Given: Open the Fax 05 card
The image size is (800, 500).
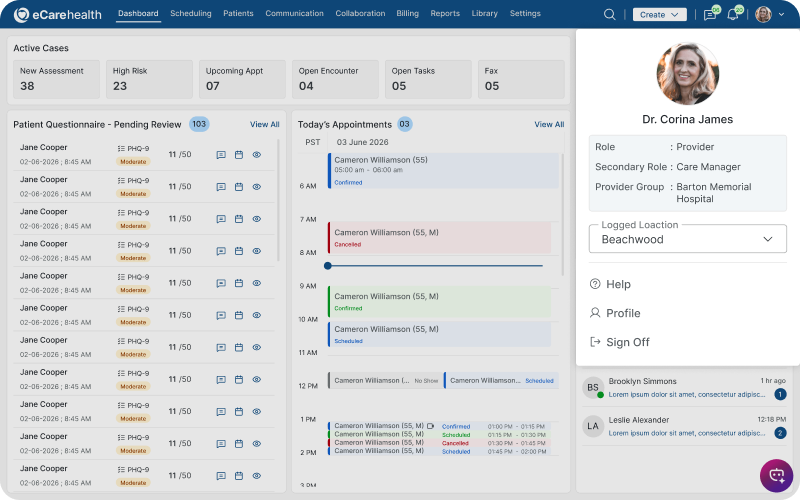Looking at the screenshot, I should tap(521, 79).
